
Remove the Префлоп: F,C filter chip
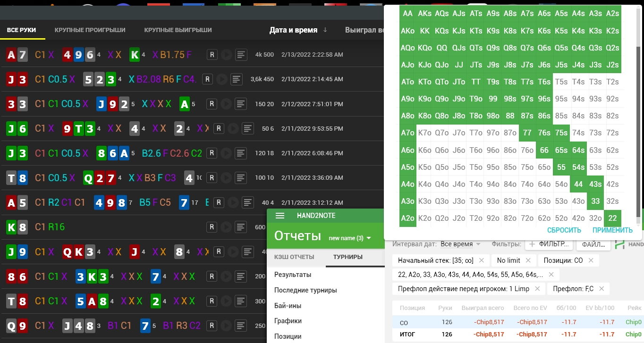601,289
